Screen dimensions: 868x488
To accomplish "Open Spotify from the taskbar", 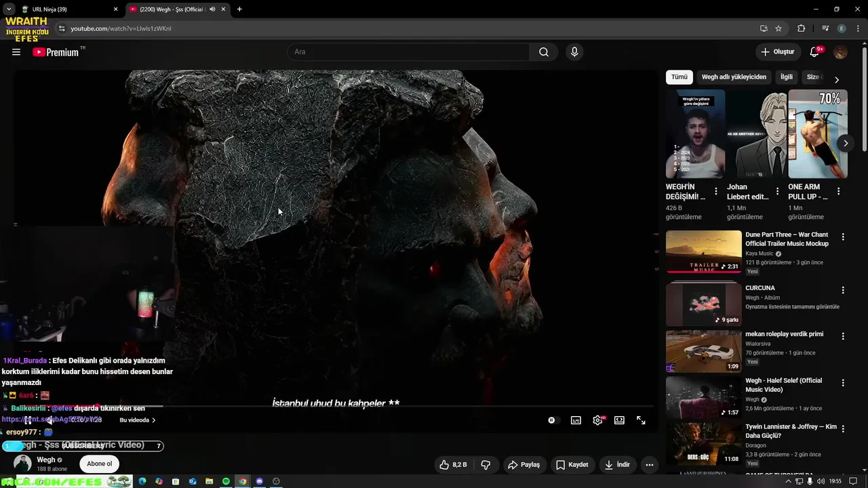I will tap(226, 481).
